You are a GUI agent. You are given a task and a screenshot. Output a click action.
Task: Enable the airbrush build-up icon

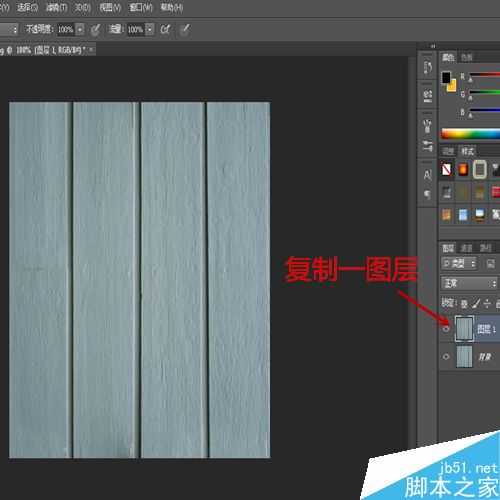coord(165,30)
